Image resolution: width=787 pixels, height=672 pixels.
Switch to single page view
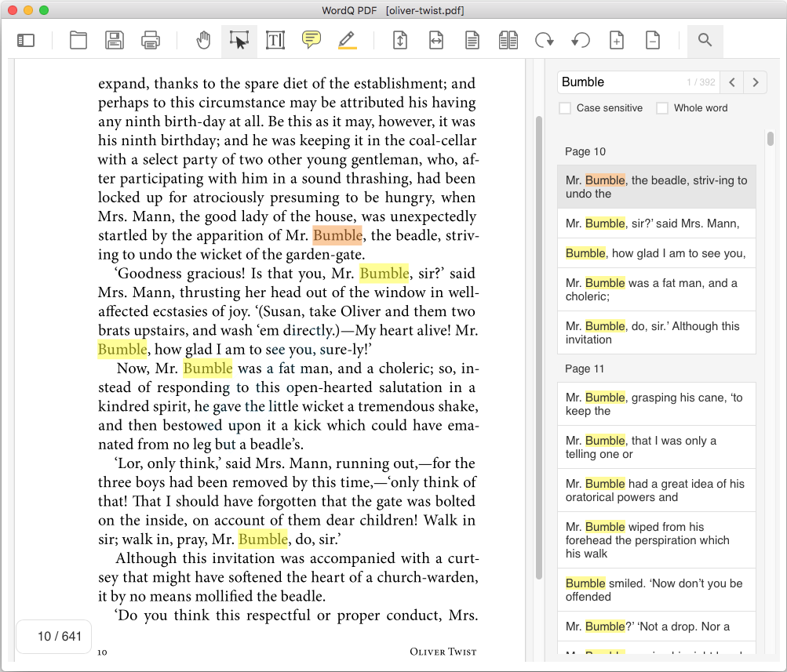(472, 40)
